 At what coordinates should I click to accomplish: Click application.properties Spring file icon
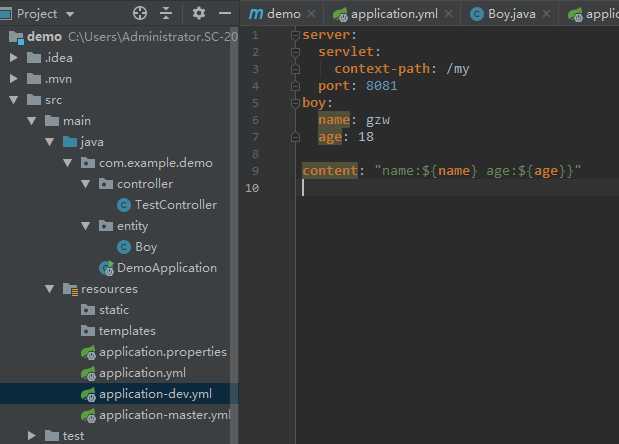pos(88,352)
